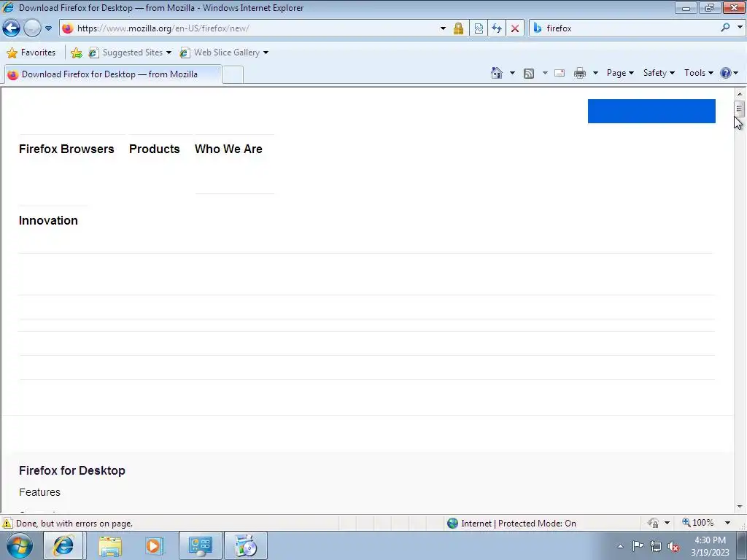
Task: Click the blue download button on page
Action: click(651, 111)
